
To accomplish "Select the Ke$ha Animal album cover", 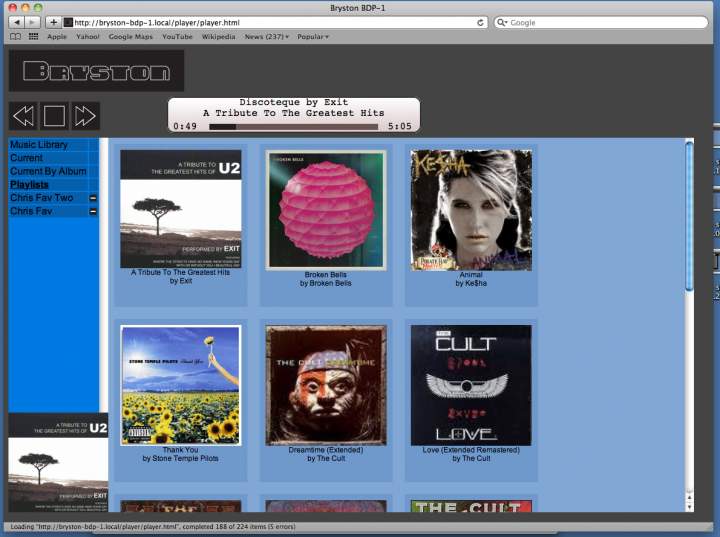I will (471, 210).
